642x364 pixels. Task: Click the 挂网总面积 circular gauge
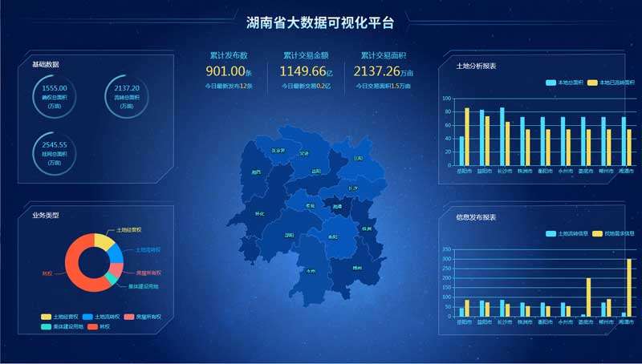54,152
